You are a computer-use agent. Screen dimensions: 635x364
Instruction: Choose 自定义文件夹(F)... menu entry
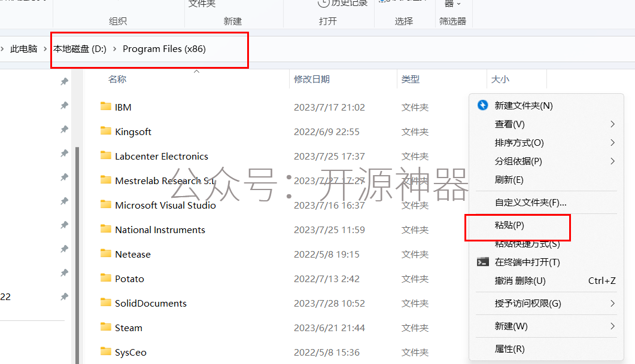click(546, 203)
